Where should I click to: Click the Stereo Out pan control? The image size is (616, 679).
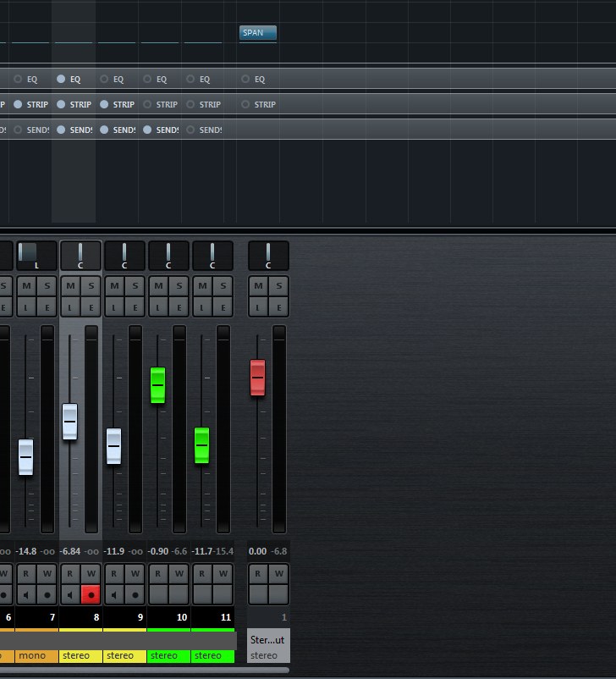click(x=268, y=256)
